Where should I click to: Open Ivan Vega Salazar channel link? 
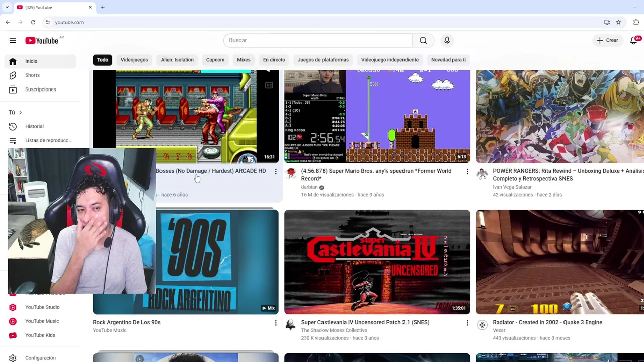pyautogui.click(x=512, y=187)
